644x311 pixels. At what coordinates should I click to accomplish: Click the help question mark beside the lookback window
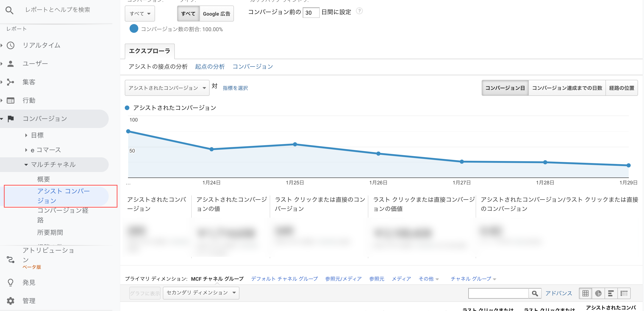pyautogui.click(x=360, y=11)
